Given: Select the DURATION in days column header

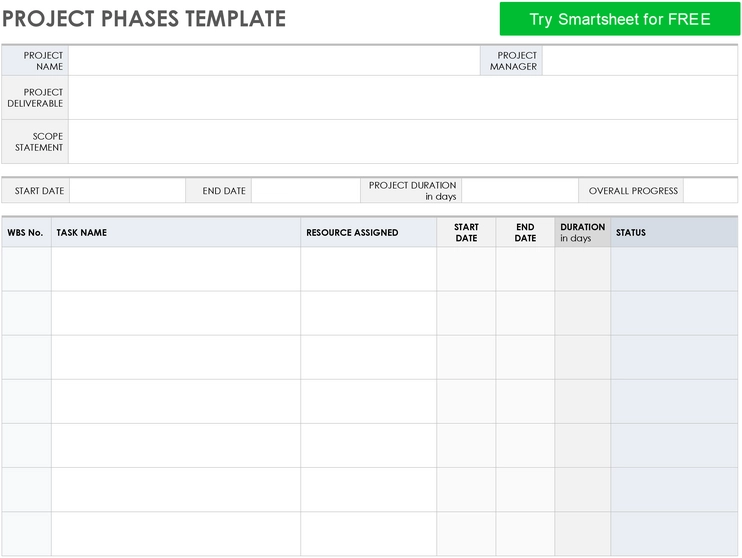Looking at the screenshot, I should [x=583, y=232].
